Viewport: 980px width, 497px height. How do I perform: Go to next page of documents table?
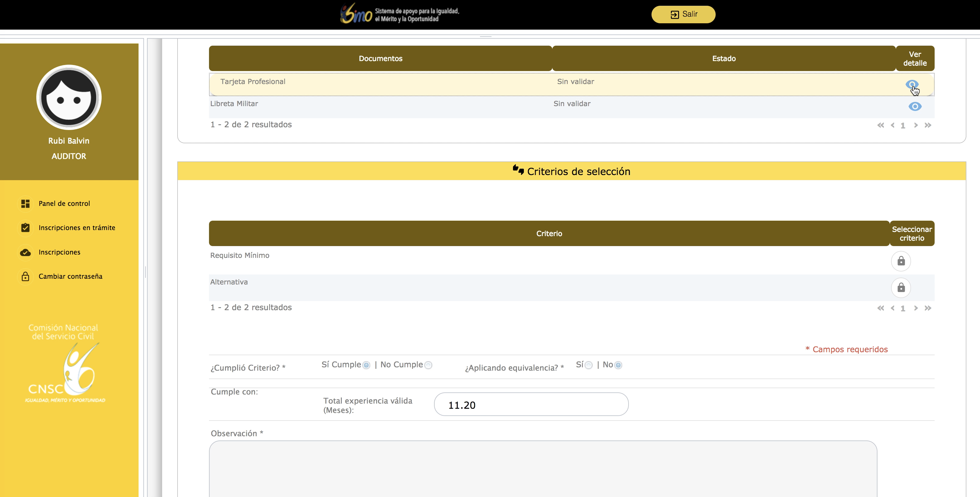click(916, 125)
